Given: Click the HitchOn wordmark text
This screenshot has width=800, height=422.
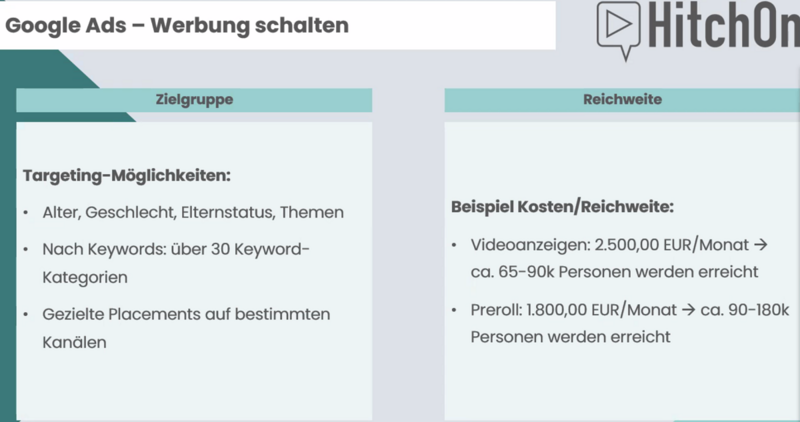Looking at the screenshot, I should click(724, 25).
